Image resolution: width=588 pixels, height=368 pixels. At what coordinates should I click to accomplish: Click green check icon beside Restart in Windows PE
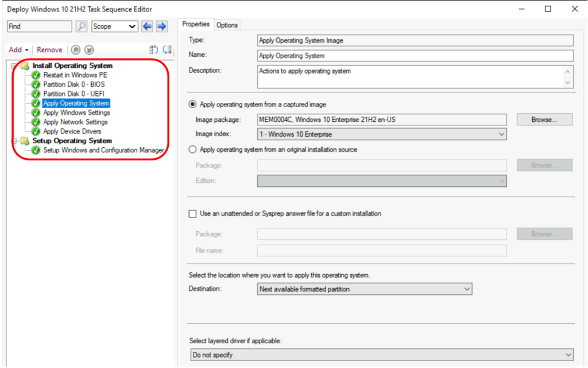(x=36, y=75)
